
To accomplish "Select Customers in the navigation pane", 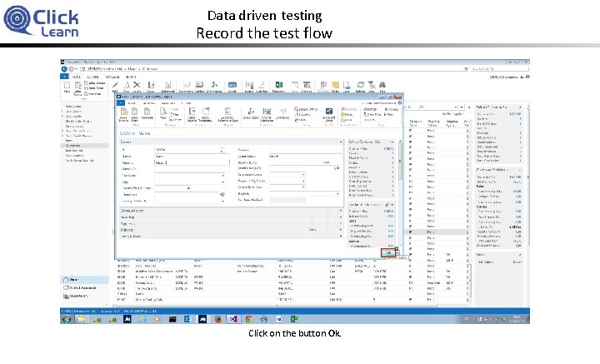I will (x=84, y=146).
